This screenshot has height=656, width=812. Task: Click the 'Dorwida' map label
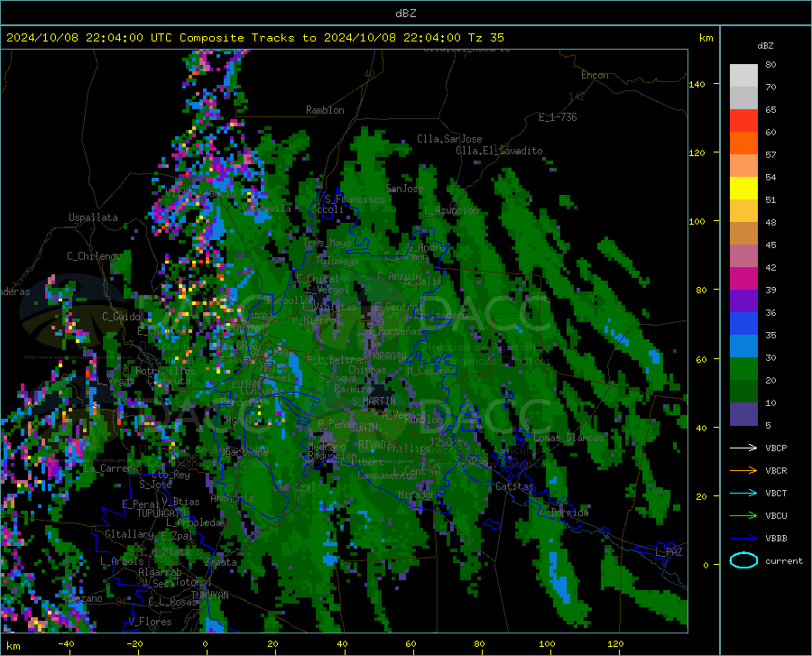tap(569, 513)
